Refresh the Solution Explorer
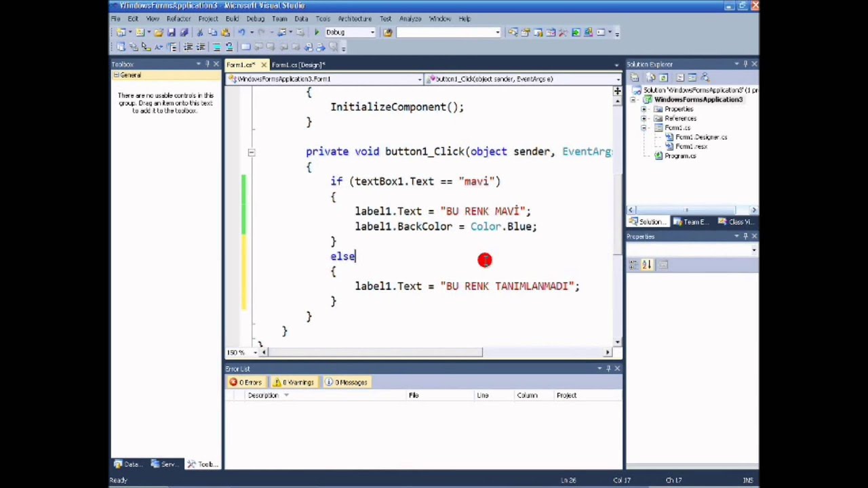The image size is (868, 488). (663, 77)
